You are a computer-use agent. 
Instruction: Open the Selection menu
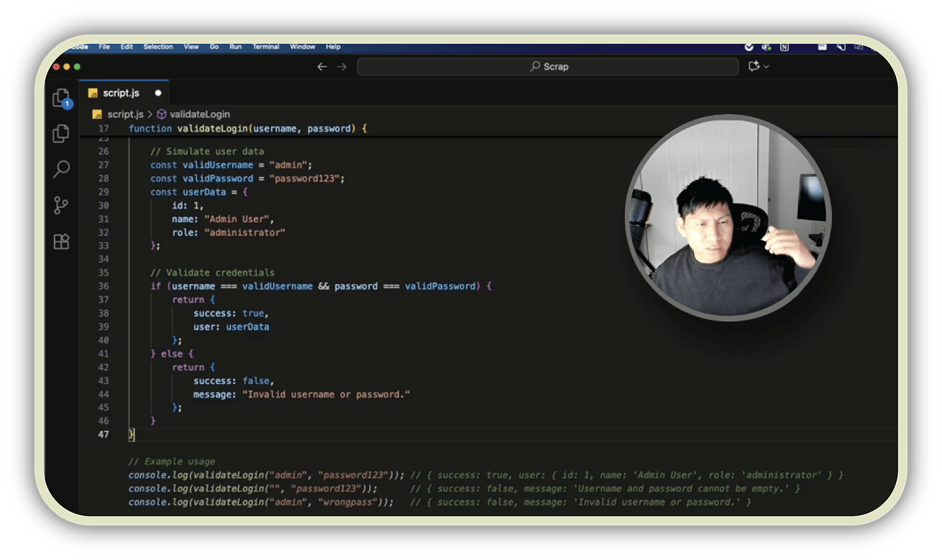click(158, 46)
